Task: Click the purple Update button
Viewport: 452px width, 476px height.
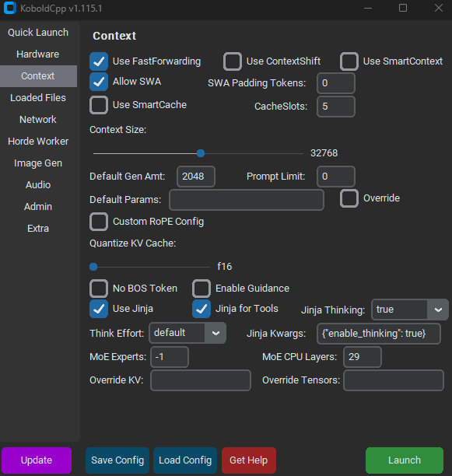Action: [37, 460]
